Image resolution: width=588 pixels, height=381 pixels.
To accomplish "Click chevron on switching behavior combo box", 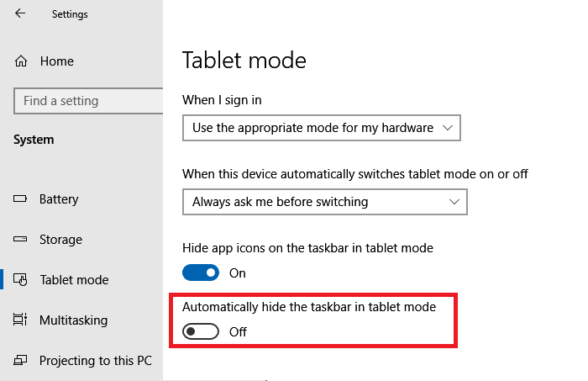I will click(x=454, y=202).
